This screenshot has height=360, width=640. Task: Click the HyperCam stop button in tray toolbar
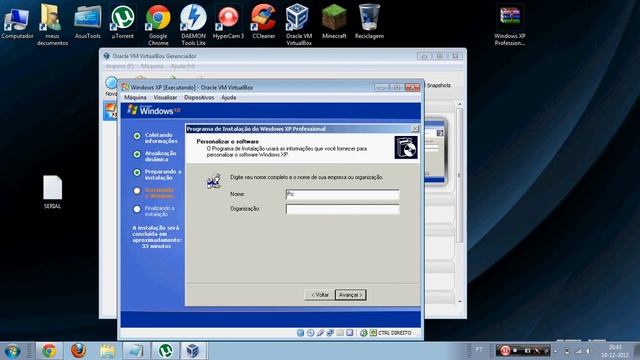516,351
